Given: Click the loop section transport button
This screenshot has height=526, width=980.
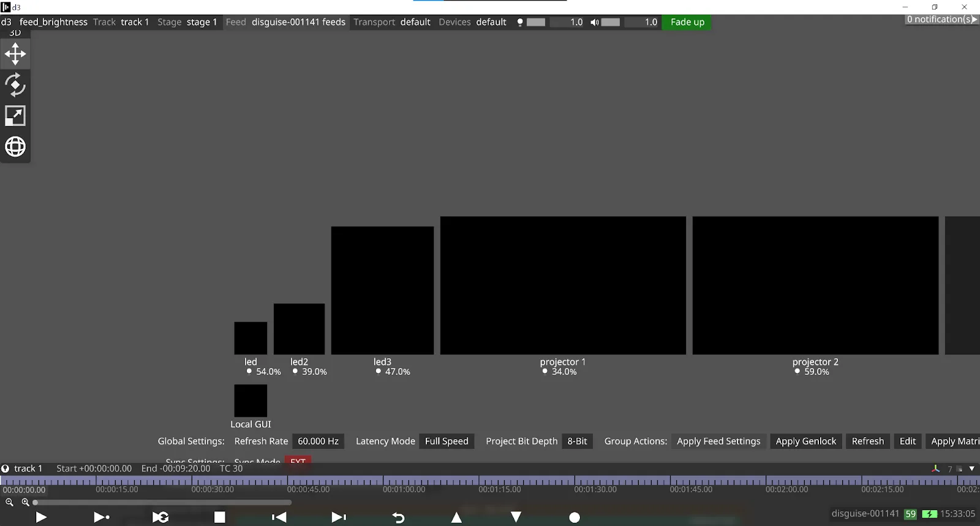Looking at the screenshot, I should coord(160,517).
